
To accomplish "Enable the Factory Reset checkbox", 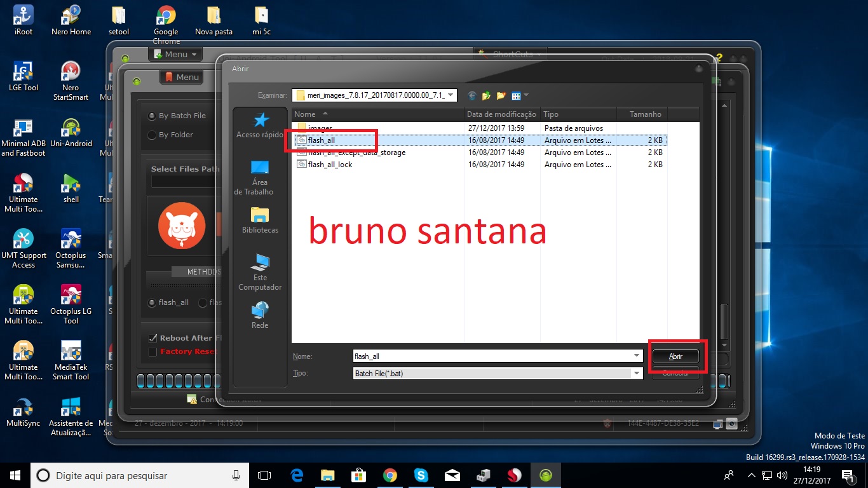I will [x=153, y=351].
